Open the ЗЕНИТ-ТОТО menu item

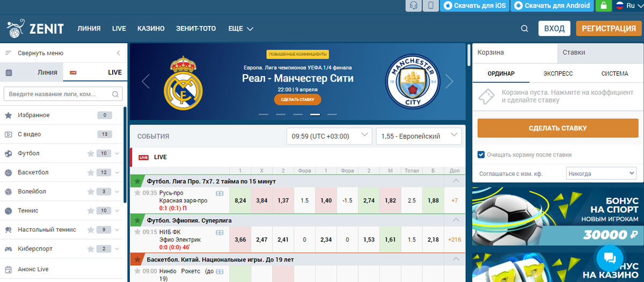tap(196, 28)
